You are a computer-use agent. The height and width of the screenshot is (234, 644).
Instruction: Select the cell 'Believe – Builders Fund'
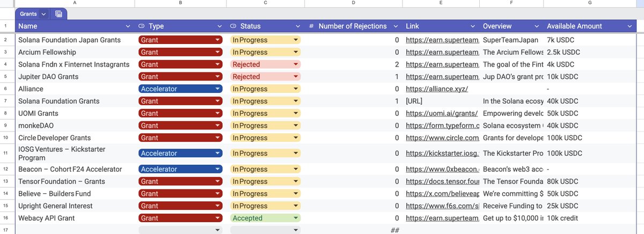[75, 194]
